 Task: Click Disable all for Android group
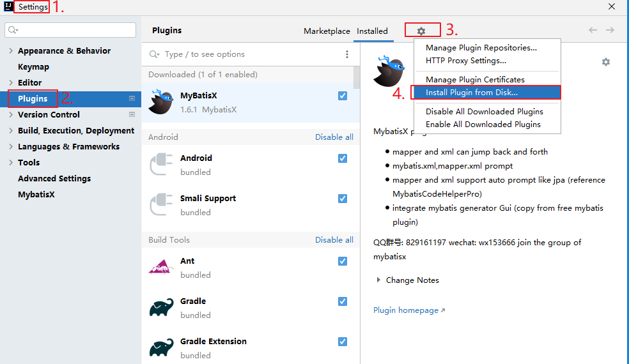(x=334, y=137)
